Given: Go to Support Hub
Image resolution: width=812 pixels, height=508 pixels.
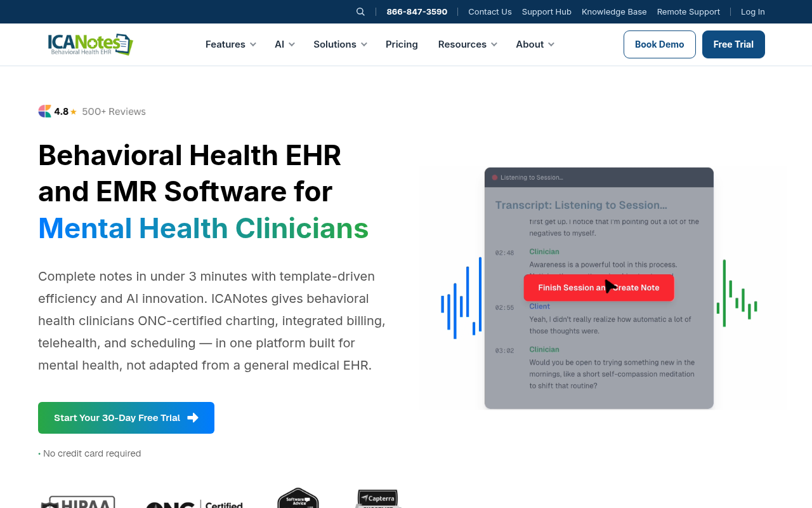Looking at the screenshot, I should [547, 11].
